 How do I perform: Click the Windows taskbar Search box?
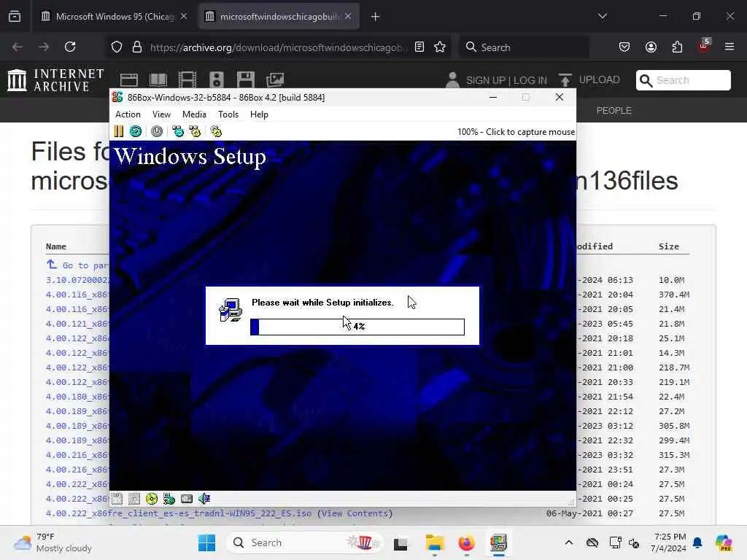click(x=305, y=542)
